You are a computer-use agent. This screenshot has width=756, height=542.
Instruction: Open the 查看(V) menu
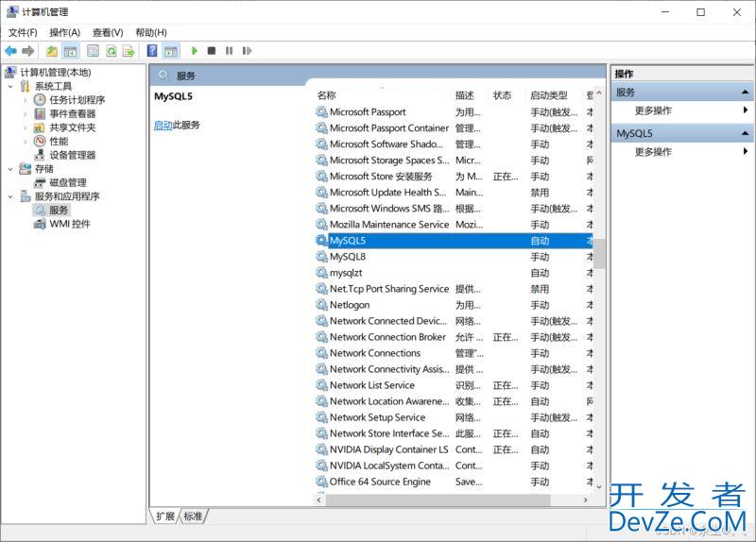pyautogui.click(x=108, y=32)
